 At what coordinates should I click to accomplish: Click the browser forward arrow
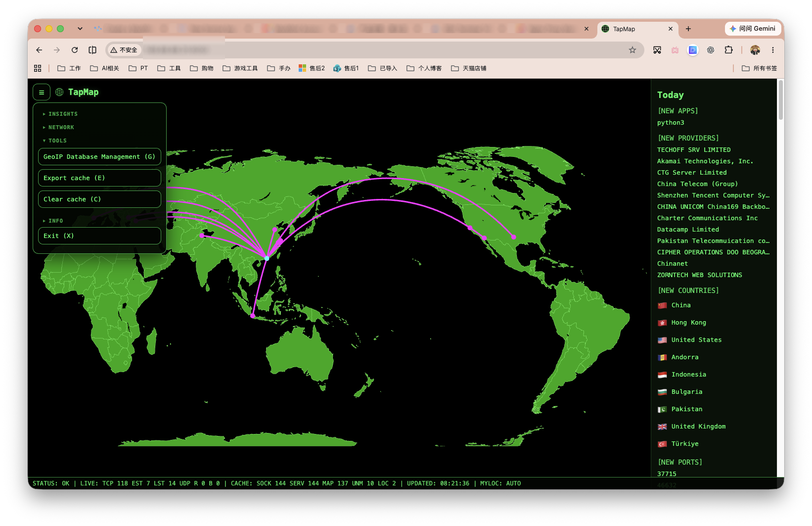pyautogui.click(x=57, y=50)
